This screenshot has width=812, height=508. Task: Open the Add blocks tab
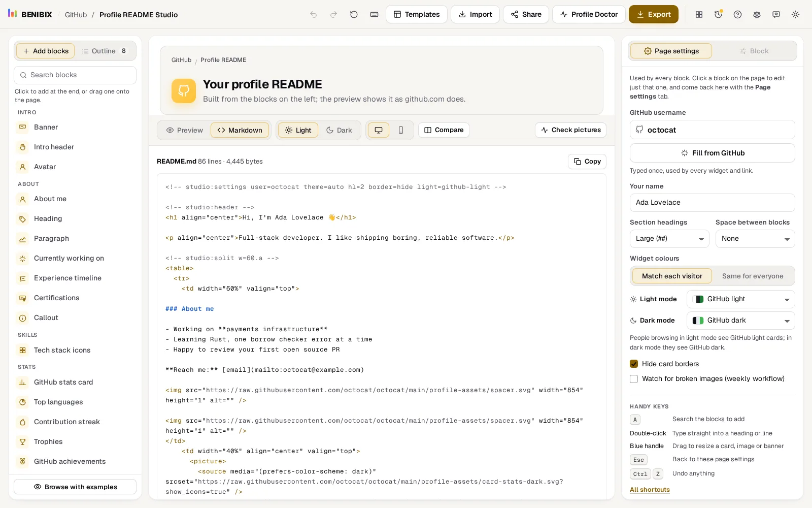click(46, 51)
